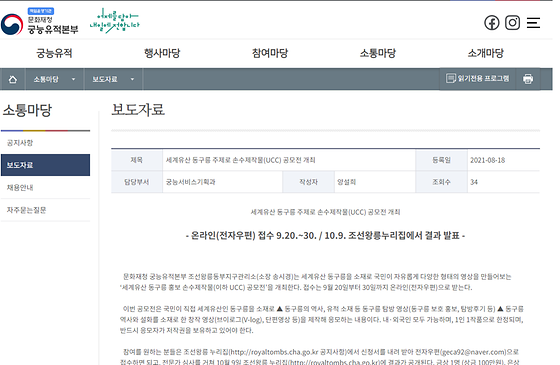Screen dimensions: 560x365
Task: Open the hamburger menu icon
Action: click(533, 23)
